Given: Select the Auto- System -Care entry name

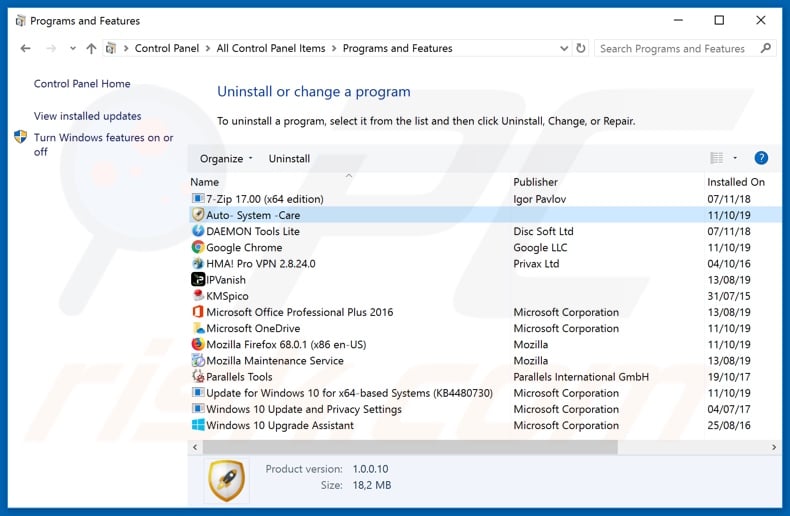Looking at the screenshot, I should tap(253, 215).
